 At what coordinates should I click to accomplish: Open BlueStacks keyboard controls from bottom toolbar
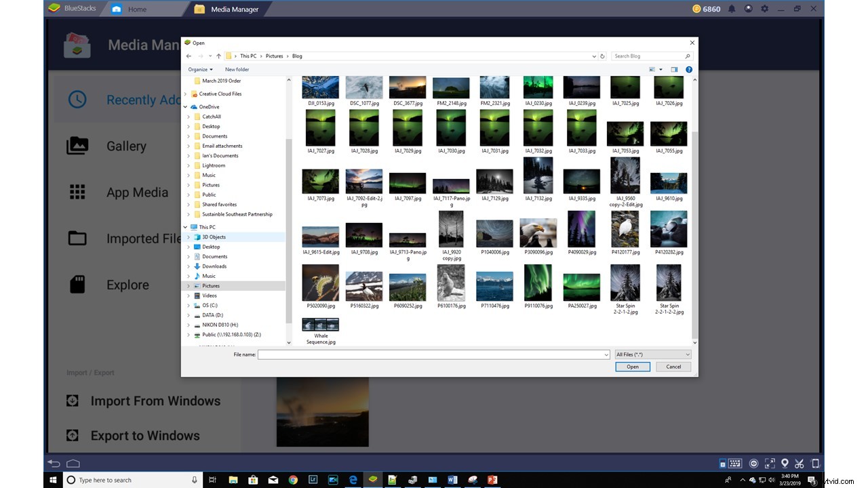(x=734, y=463)
